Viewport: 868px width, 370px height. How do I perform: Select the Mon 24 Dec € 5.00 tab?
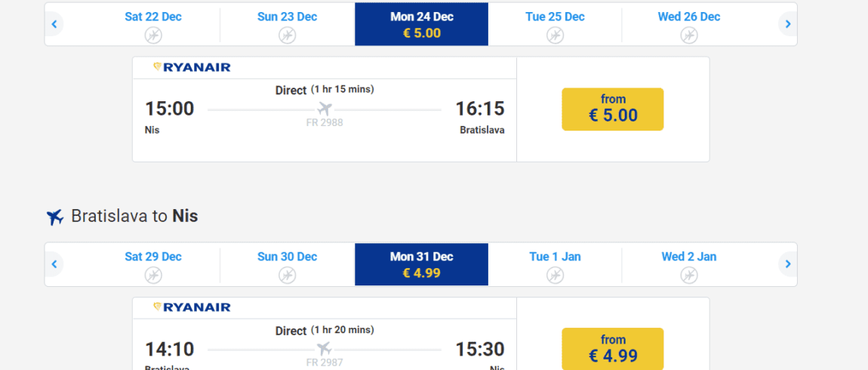422,24
